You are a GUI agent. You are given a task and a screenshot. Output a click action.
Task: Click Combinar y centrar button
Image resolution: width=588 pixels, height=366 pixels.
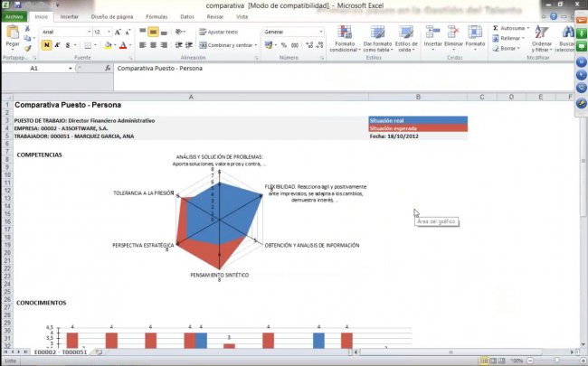coord(228,45)
